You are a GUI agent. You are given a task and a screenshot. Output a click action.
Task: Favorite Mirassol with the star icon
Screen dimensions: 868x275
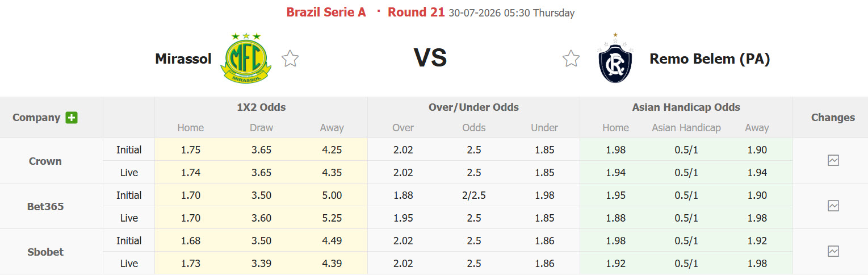(290, 59)
